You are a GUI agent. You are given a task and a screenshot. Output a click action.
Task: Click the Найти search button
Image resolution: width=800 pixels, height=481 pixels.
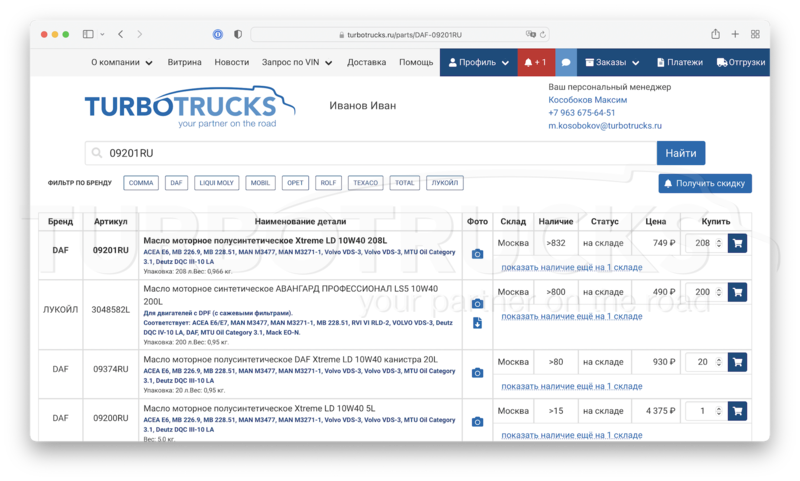681,153
